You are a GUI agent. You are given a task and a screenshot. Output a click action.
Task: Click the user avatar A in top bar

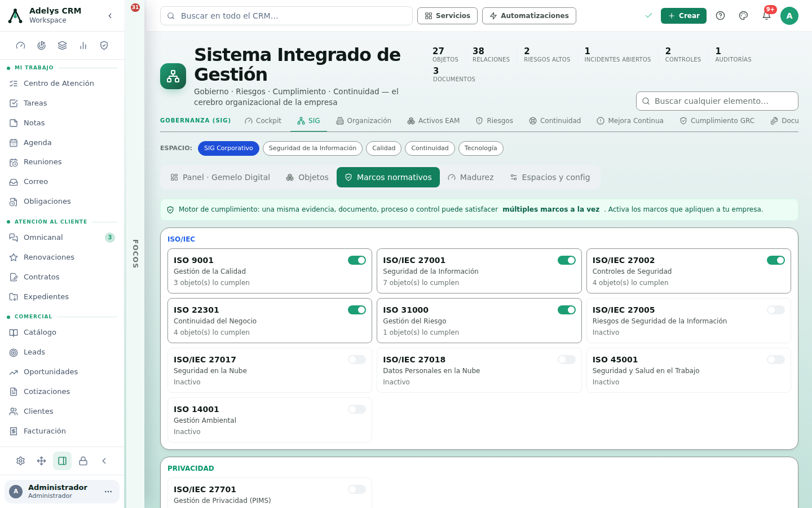point(789,16)
